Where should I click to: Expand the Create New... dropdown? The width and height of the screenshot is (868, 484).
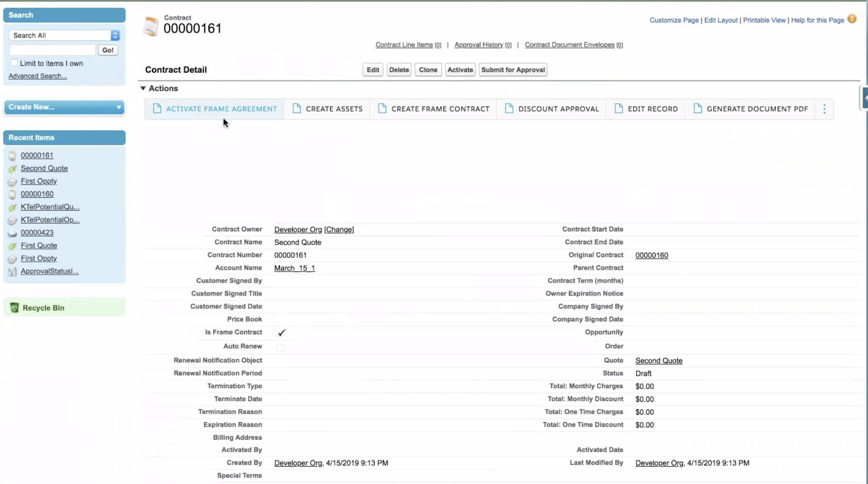pyautogui.click(x=64, y=107)
